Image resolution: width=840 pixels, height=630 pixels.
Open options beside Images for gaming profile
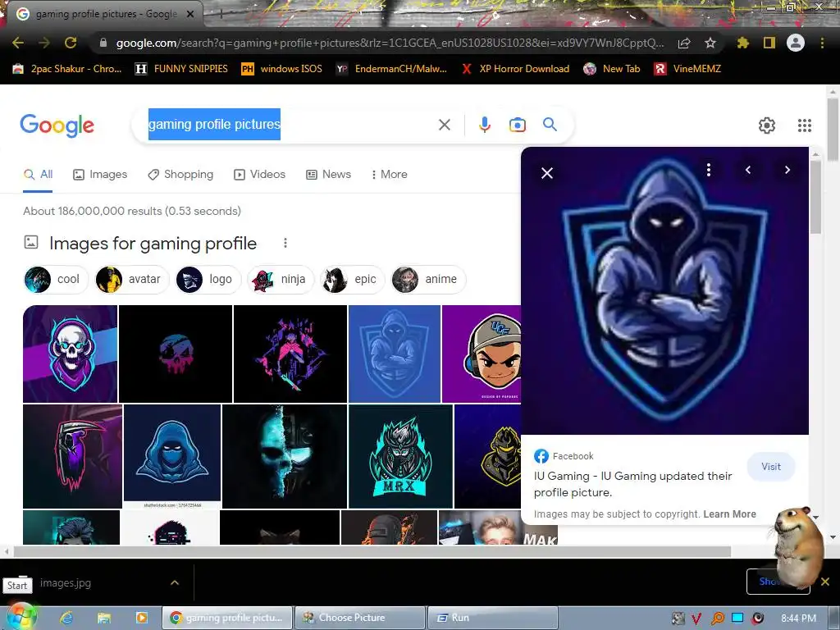point(285,243)
